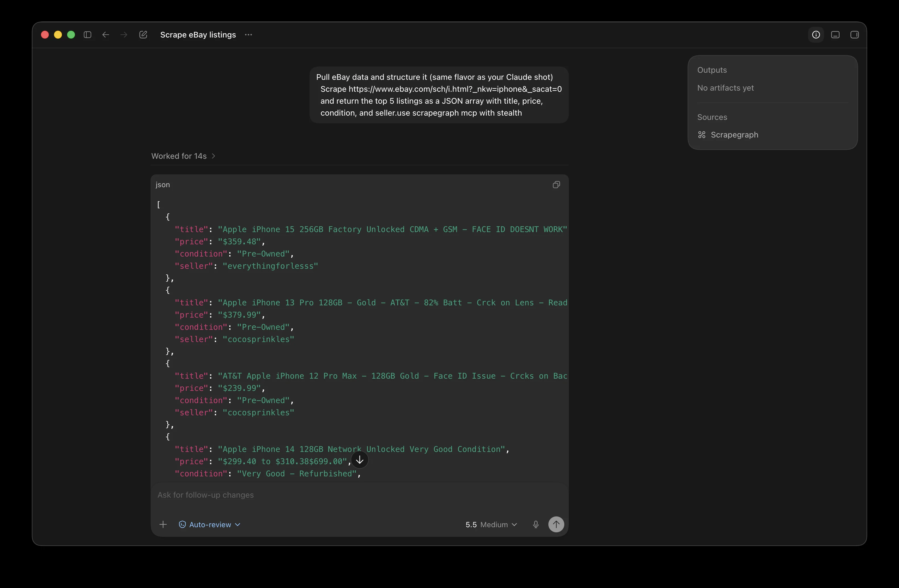The width and height of the screenshot is (899, 588).
Task: Send the message with the up-arrow button
Action: (x=556, y=524)
